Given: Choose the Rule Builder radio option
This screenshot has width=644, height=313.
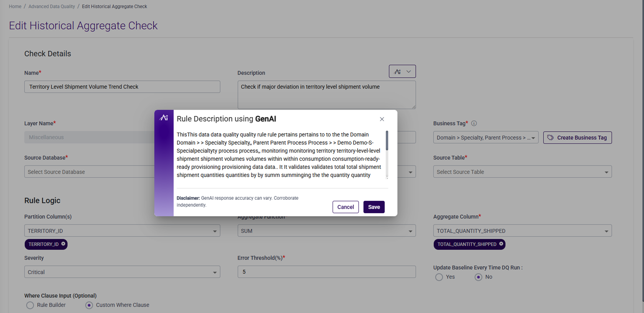Looking at the screenshot, I should coord(30,305).
